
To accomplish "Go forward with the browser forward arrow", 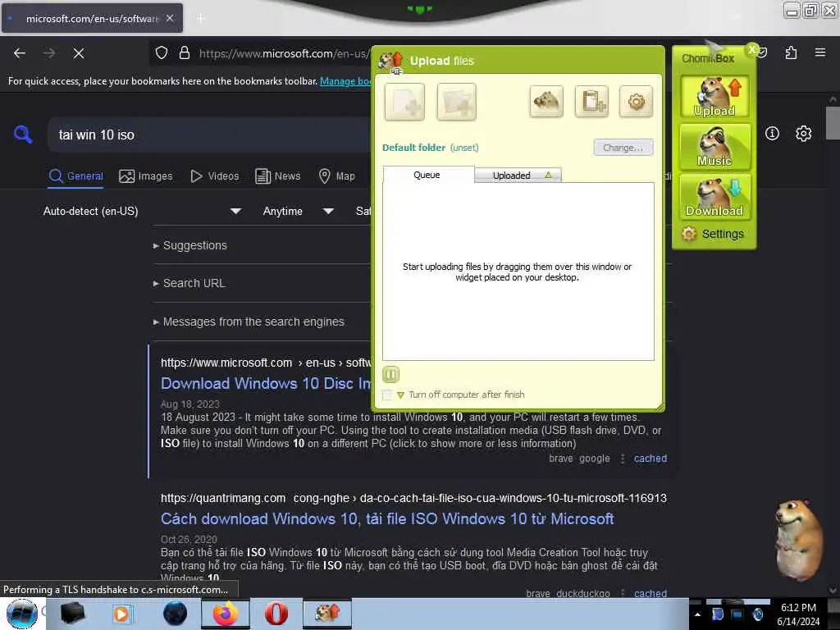I will pyautogui.click(x=49, y=53).
